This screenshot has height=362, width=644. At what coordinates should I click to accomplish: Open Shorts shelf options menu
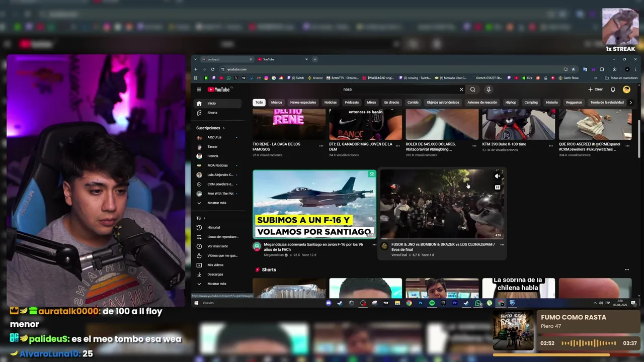tap(627, 270)
